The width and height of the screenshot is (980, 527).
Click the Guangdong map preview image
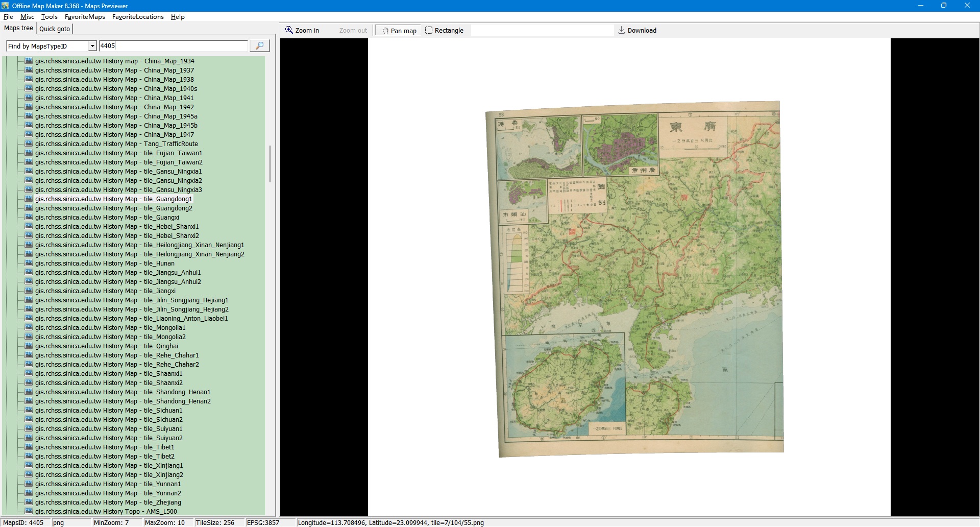point(634,278)
